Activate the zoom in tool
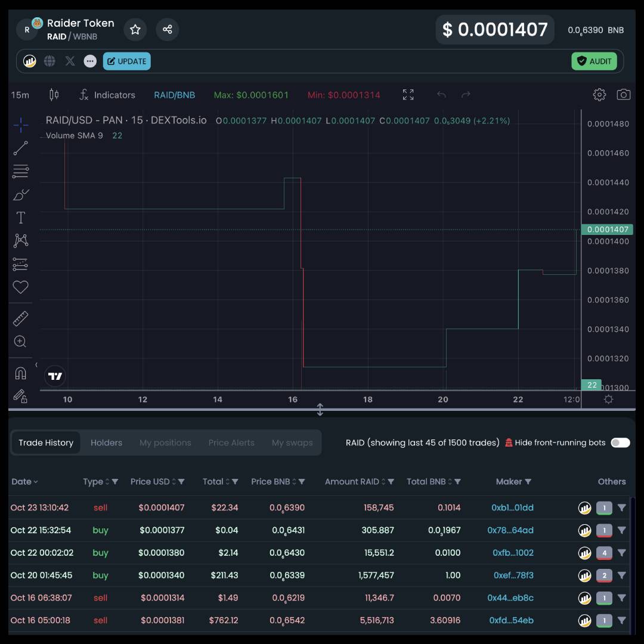Screen dimensions: 644x644 [20, 341]
